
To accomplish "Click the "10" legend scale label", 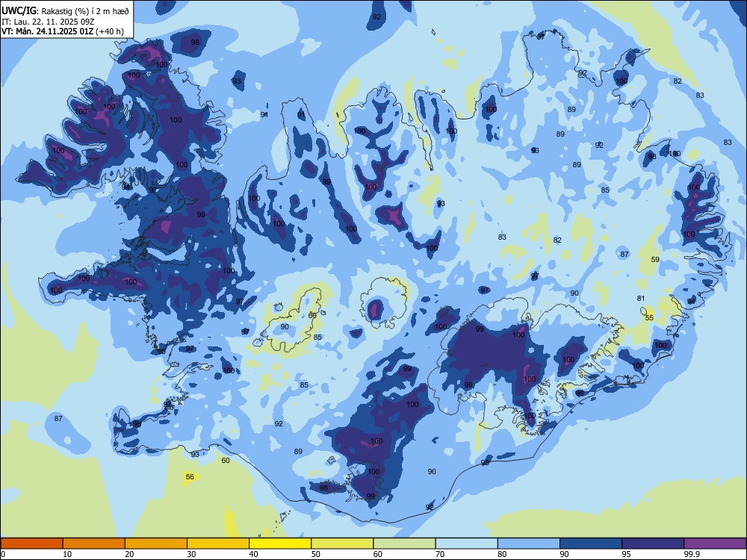I will click(67, 554).
